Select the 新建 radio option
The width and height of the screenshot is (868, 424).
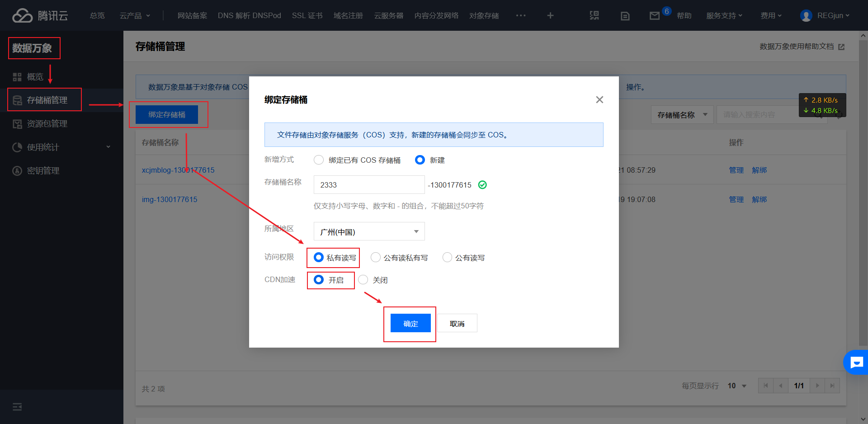(x=420, y=160)
